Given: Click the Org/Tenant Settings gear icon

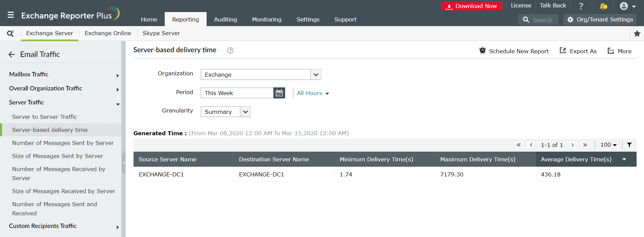Looking at the screenshot, I should coord(570,20).
